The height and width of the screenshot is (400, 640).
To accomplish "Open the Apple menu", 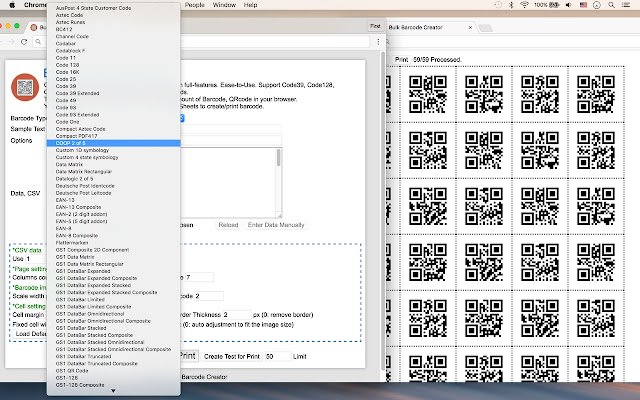I will point(12,5).
